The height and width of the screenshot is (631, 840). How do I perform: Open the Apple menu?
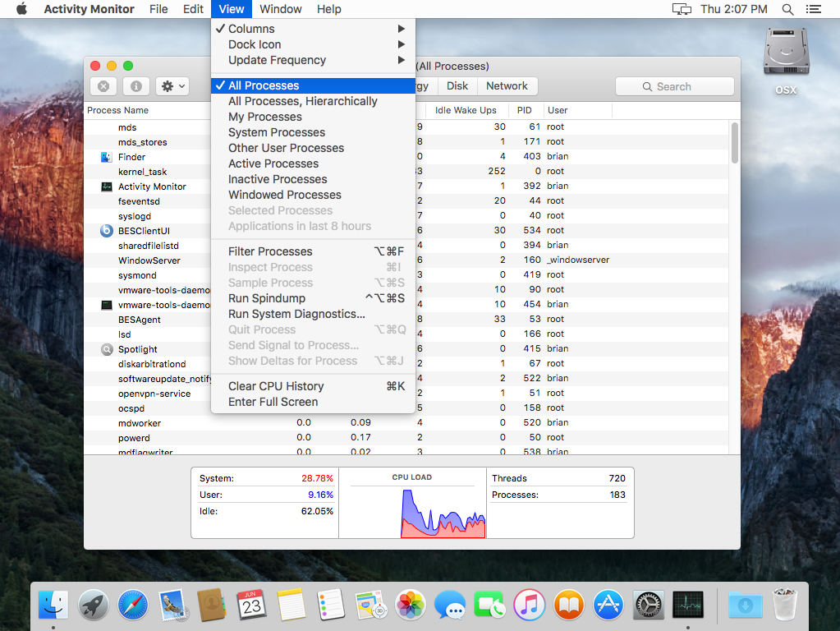(21, 9)
